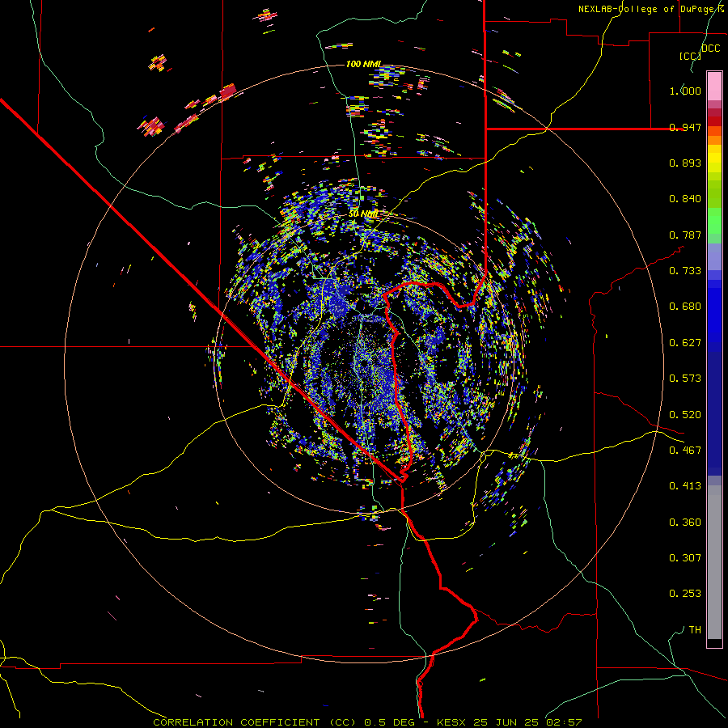Screen dimensions: 728x728
Task: Click the 100 NMI range ring label
Action: tap(363, 64)
